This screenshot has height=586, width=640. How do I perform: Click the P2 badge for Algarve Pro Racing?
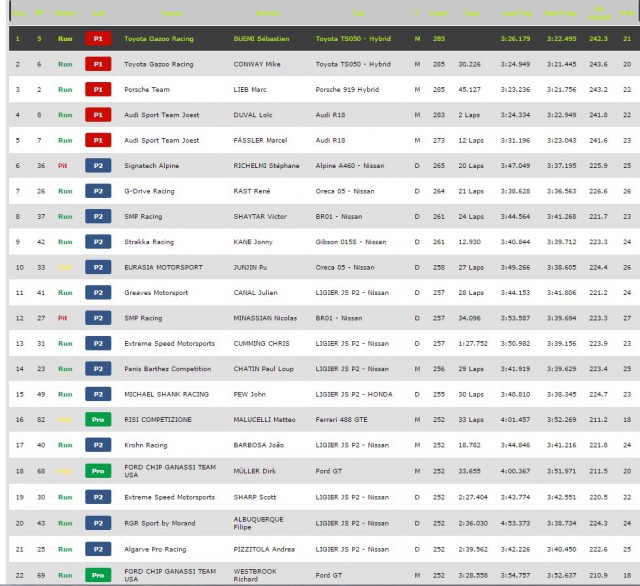(x=98, y=549)
